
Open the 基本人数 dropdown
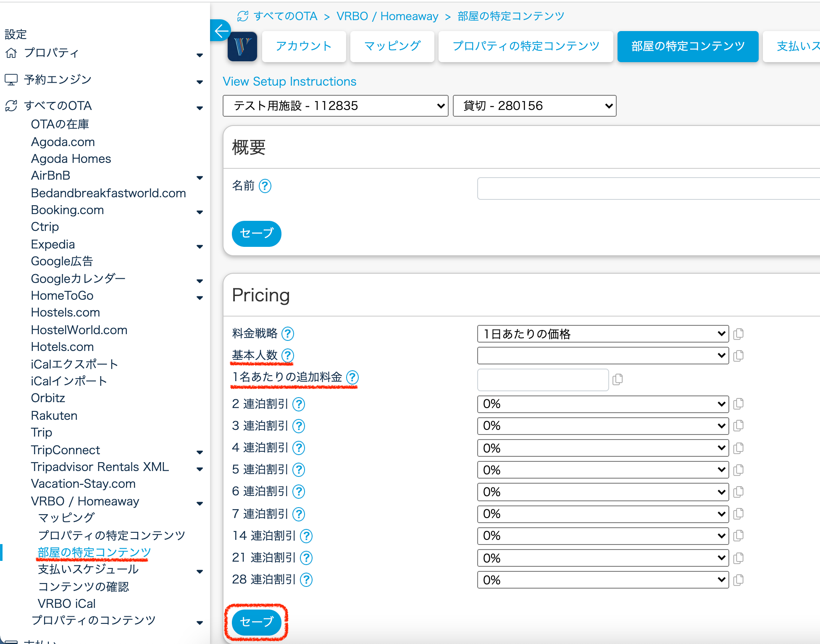[602, 356]
